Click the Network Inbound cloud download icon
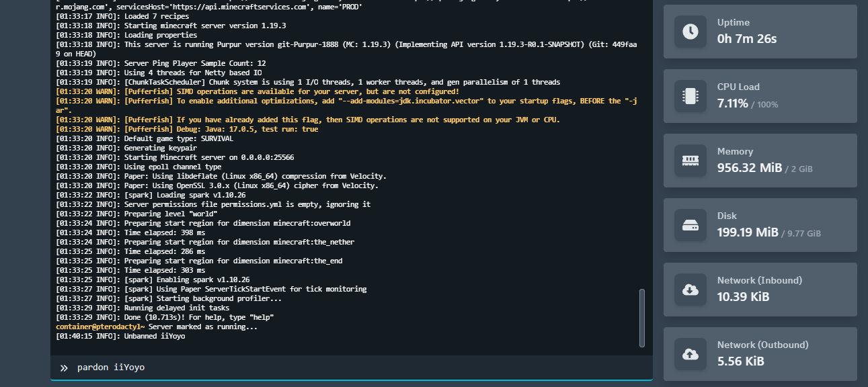Viewport: 868px width, 387px height. [x=690, y=290]
